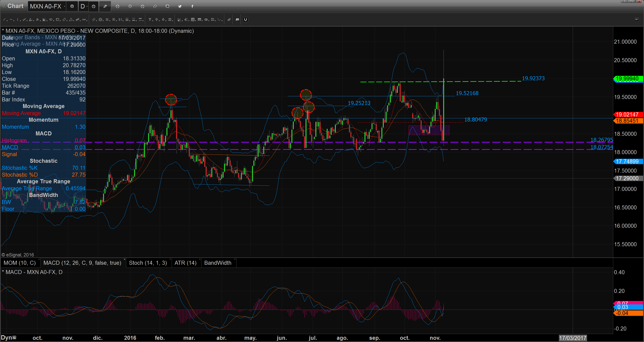
Task: Select the ellipse drawing tool
Action: (x=51, y=20)
